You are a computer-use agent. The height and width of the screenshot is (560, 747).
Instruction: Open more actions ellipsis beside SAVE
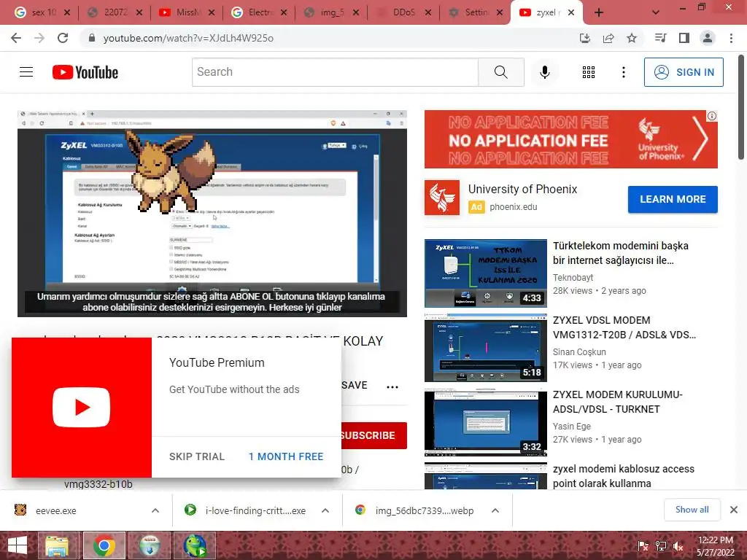(392, 386)
